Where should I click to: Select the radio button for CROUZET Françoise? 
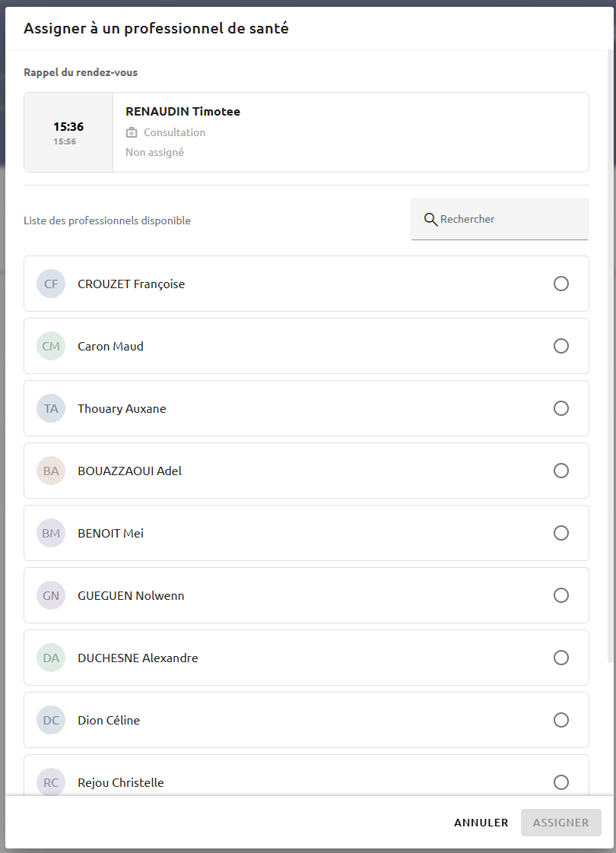click(561, 284)
